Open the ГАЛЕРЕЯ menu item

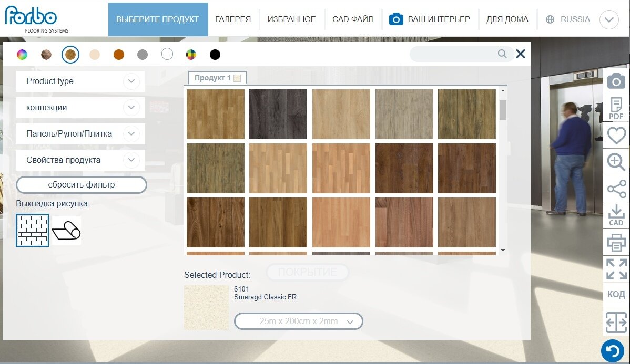coord(233,19)
